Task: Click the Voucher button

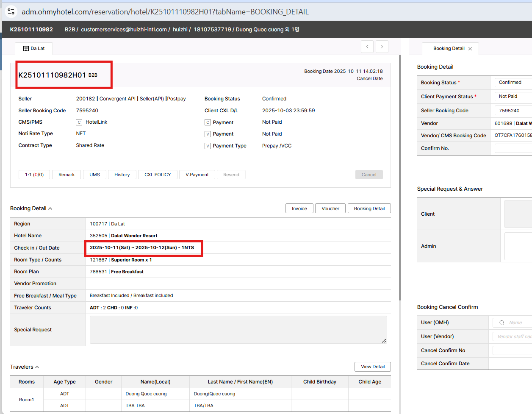Action: point(330,208)
